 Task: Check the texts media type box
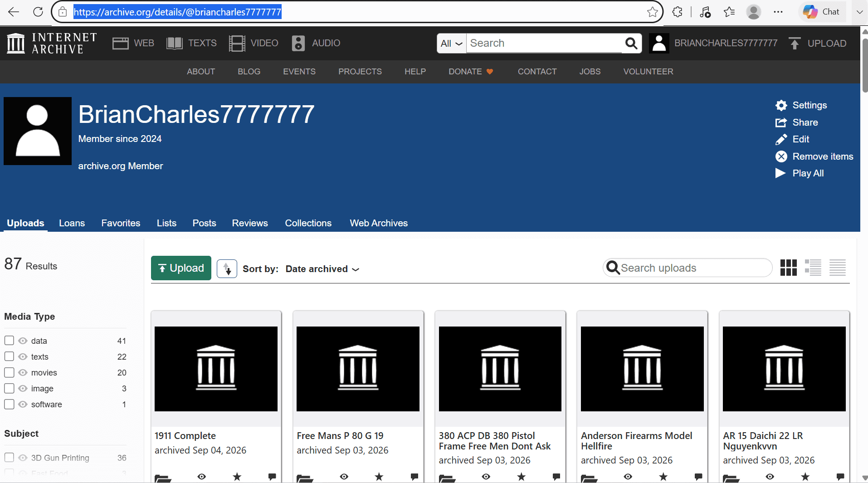[x=9, y=356]
